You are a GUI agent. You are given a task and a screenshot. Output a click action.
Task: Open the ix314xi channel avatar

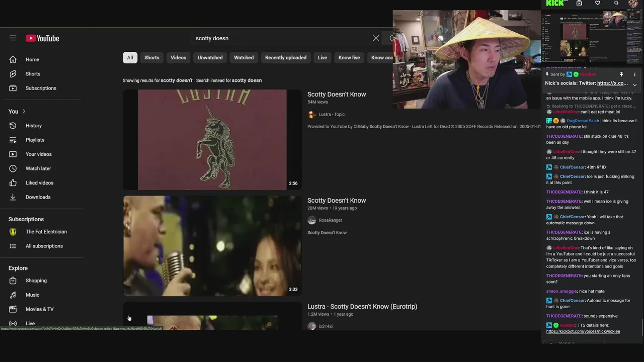tap(312, 326)
